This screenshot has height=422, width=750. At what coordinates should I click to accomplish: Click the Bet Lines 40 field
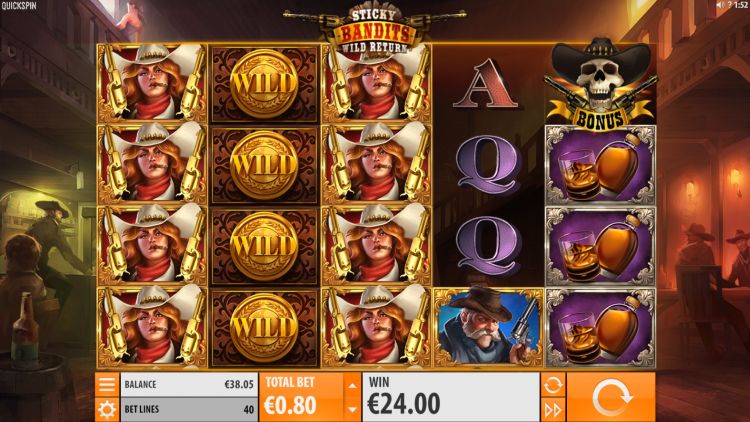[x=189, y=410]
